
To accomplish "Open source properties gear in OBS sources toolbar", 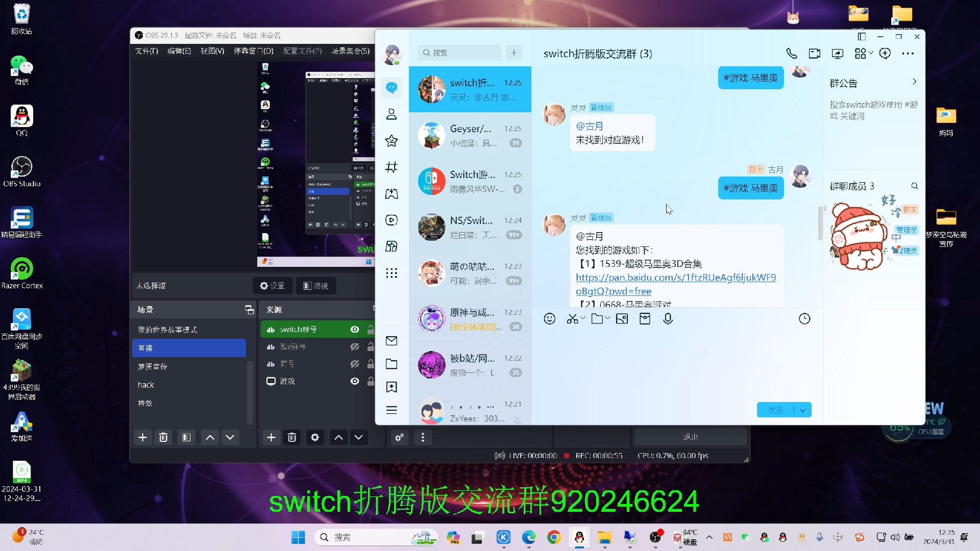I will click(x=315, y=437).
